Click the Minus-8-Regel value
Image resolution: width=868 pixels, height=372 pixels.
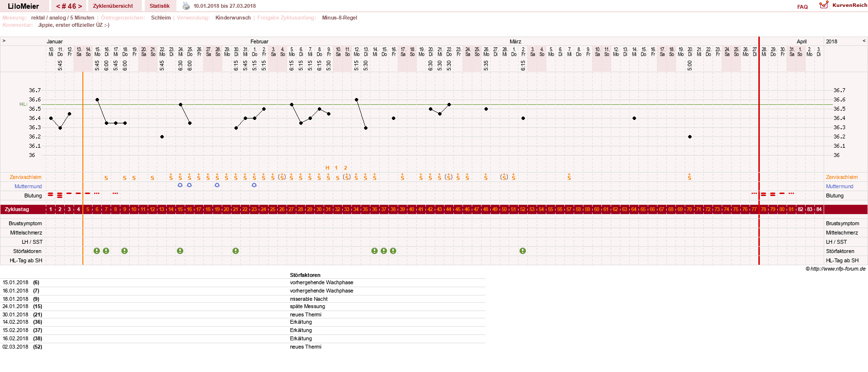point(340,18)
